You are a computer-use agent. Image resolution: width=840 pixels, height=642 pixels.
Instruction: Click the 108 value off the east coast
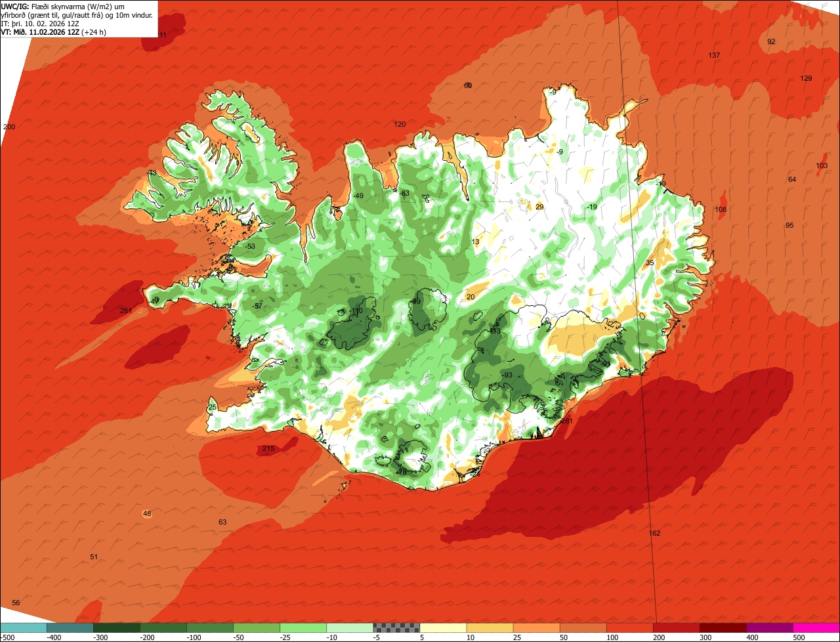pos(721,210)
